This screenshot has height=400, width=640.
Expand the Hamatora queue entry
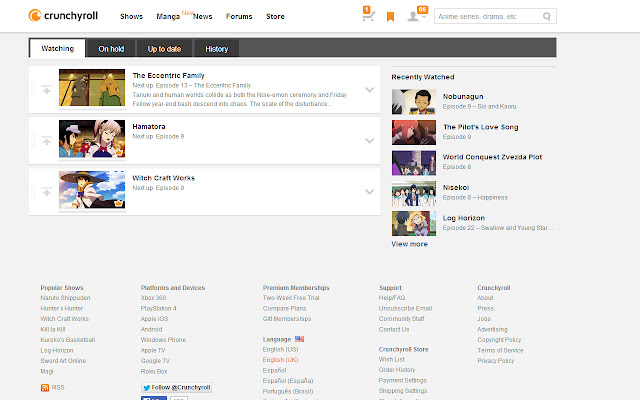369,141
